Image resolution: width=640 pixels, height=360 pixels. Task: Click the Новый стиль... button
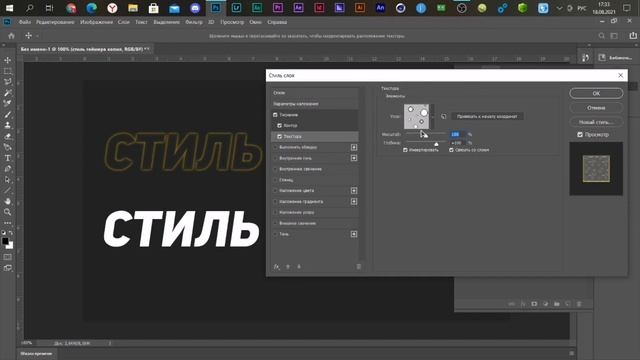(596, 122)
